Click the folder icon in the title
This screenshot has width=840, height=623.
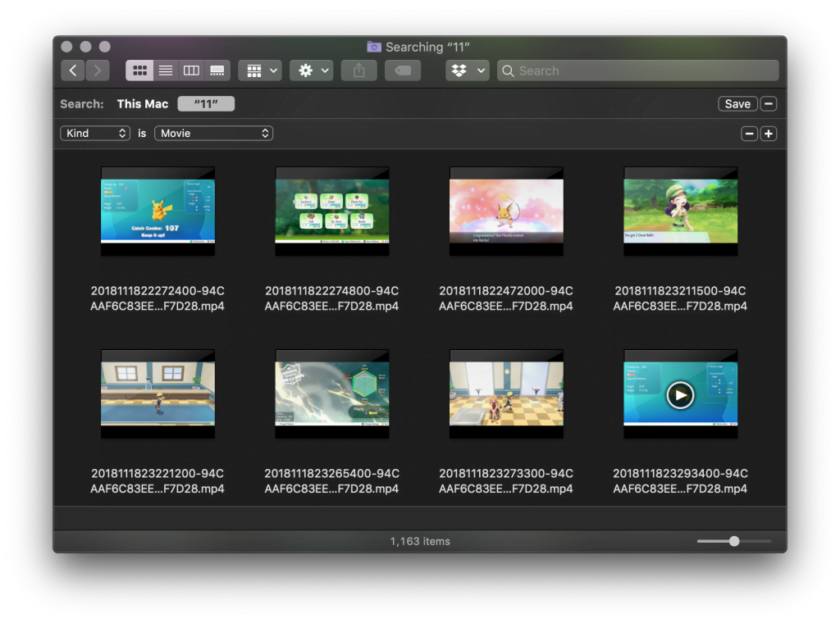(374, 47)
